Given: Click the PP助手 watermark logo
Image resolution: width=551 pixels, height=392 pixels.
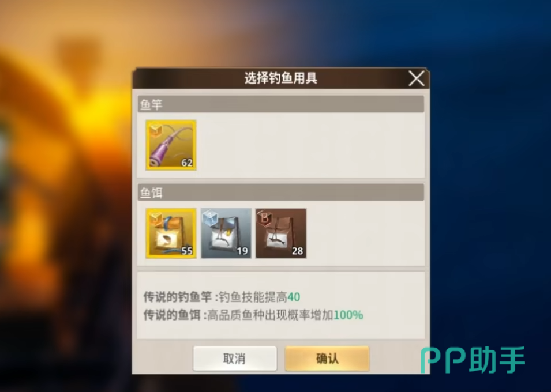Looking at the screenshot, I should click(473, 360).
